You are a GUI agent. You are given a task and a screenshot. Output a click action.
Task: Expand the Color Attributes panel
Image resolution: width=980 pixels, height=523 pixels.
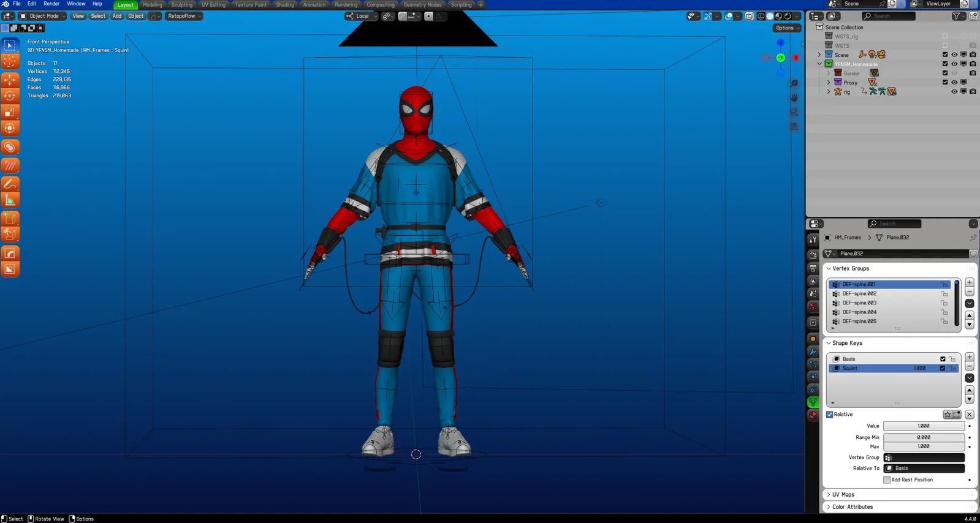click(x=829, y=507)
